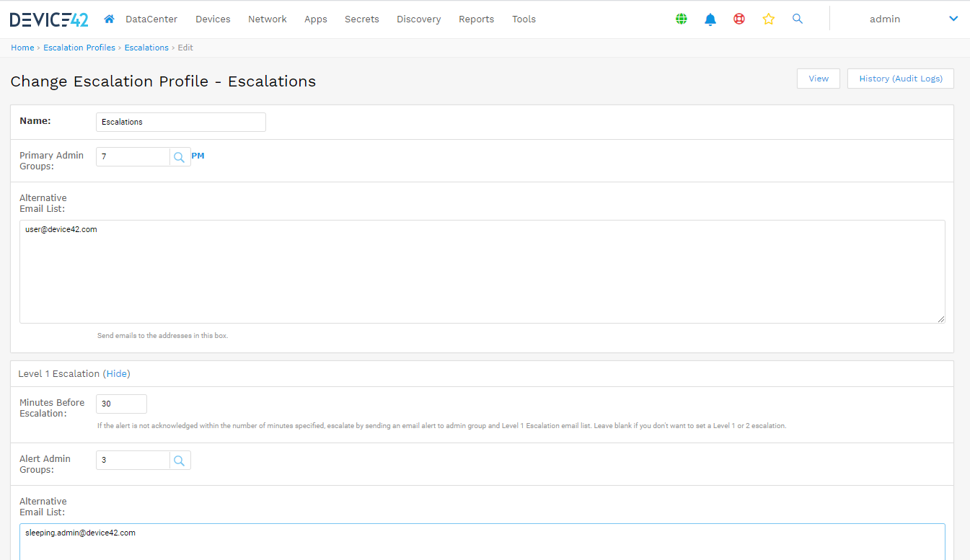Open History (Audit Logs)
The height and width of the screenshot is (560, 970).
[900, 79]
